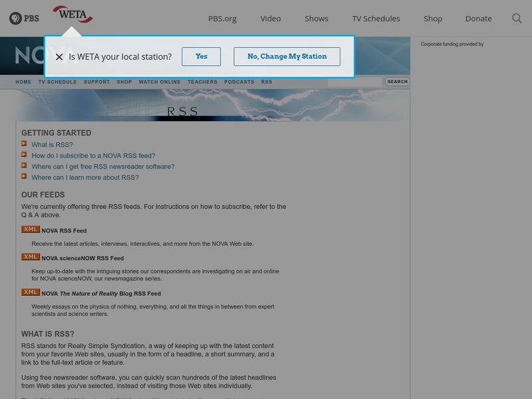
Task: Open Shows in top navigation
Action: pyautogui.click(x=317, y=19)
